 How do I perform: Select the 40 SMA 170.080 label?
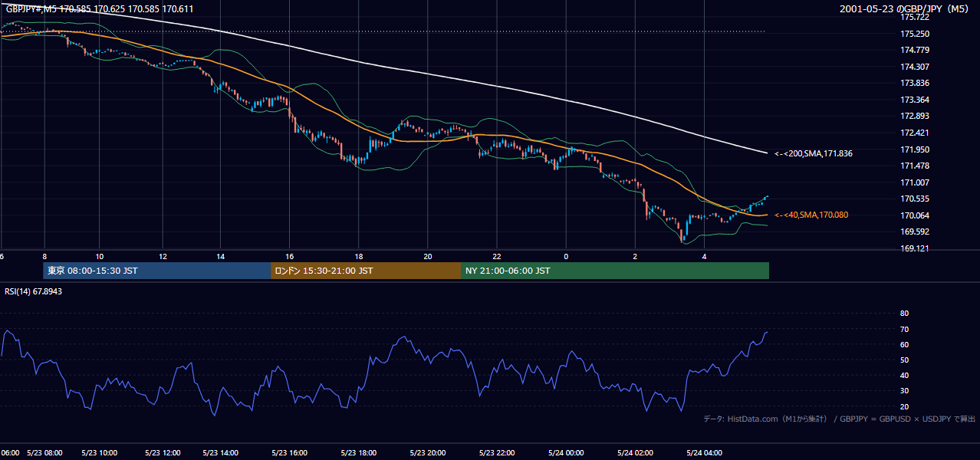(811, 215)
